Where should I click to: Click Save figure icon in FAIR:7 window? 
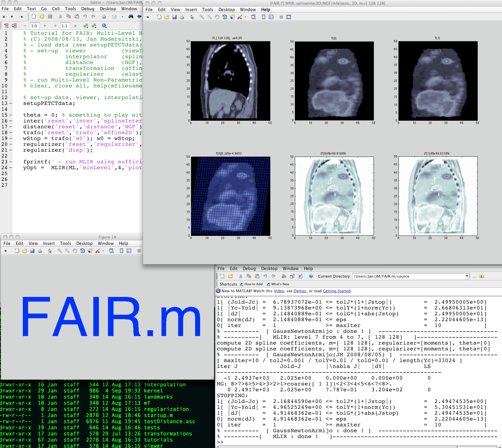[174, 17]
